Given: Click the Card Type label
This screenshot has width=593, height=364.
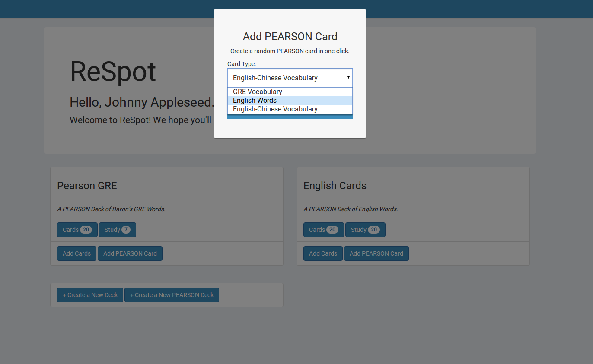Looking at the screenshot, I should pos(242,64).
